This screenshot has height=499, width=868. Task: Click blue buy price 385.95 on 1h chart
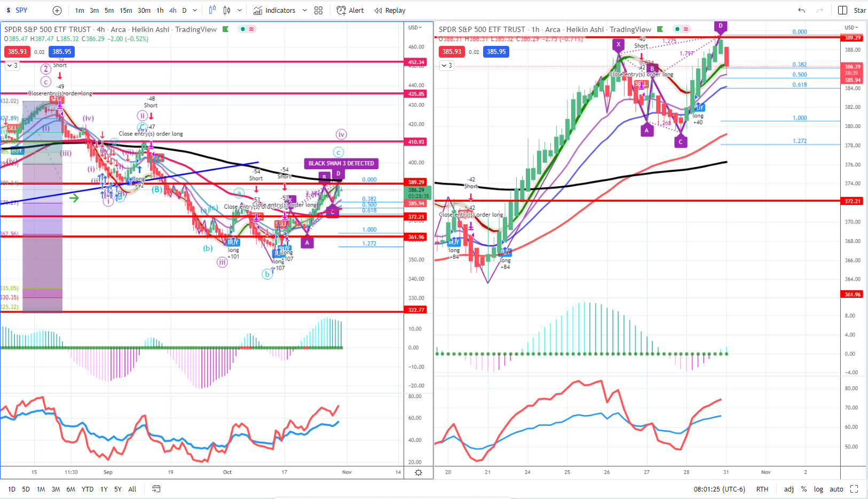(496, 52)
